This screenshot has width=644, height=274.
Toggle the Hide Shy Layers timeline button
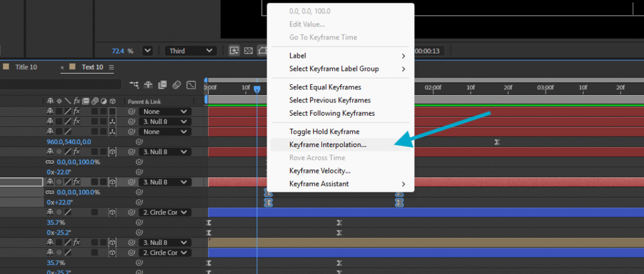(x=148, y=84)
